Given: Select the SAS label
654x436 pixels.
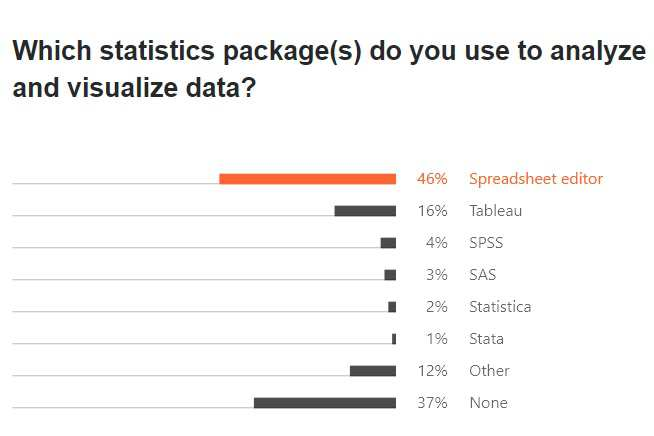Looking at the screenshot, I should tap(483, 275).
